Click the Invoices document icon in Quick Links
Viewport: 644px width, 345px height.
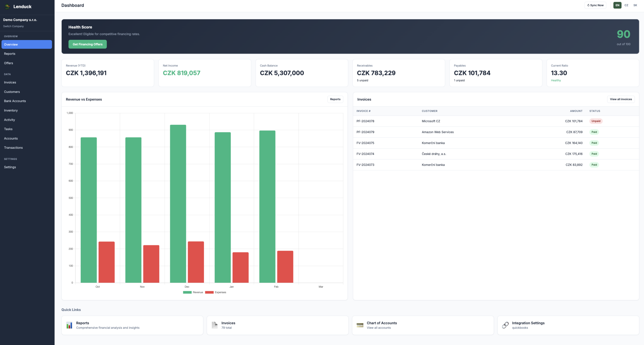point(215,325)
